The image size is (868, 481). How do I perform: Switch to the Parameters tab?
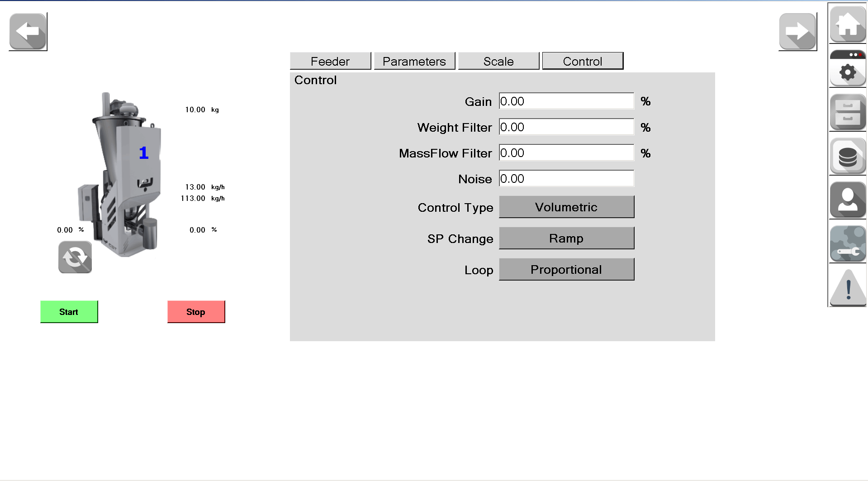click(x=414, y=61)
